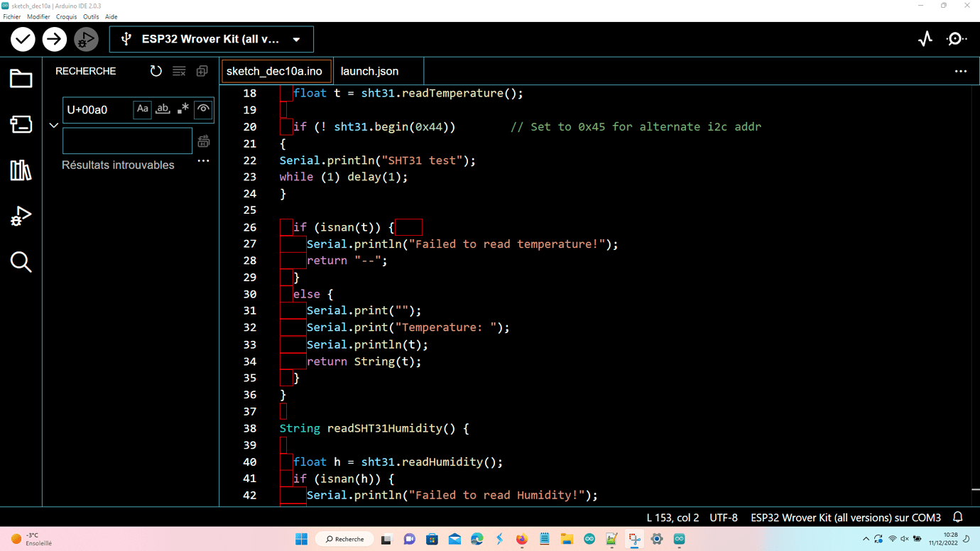This screenshot has height=551, width=980.
Task: Open File Explorer from the taskbar
Action: 567,539
